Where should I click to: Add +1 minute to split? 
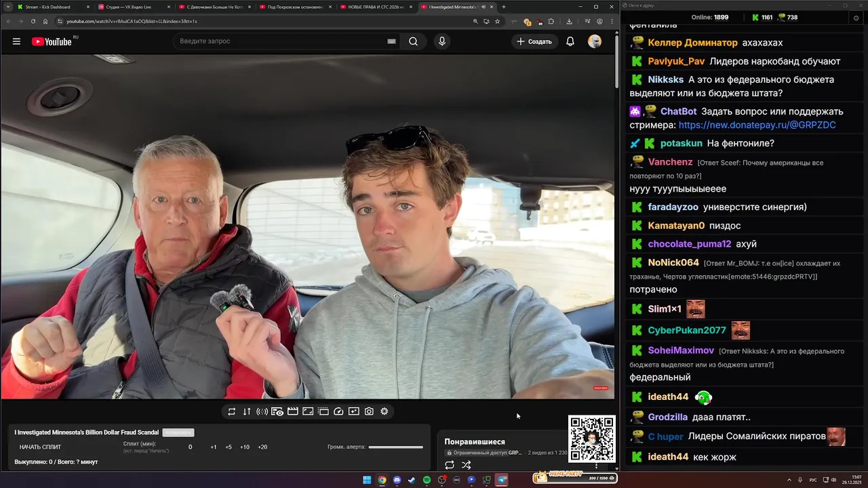pos(214,447)
